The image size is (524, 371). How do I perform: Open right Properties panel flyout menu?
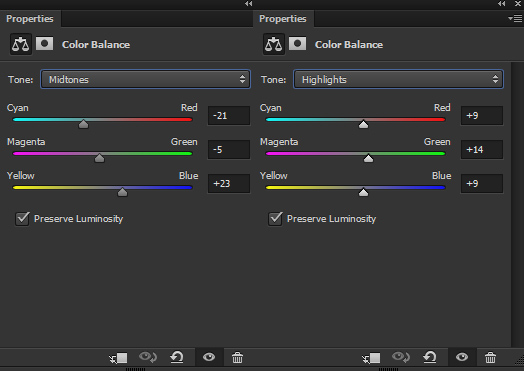pos(515,19)
